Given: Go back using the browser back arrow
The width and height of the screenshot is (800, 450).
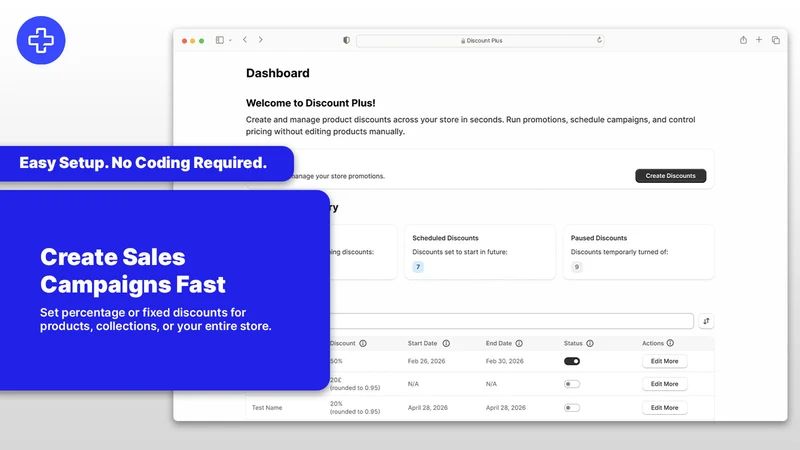Looking at the screenshot, I should [x=245, y=40].
